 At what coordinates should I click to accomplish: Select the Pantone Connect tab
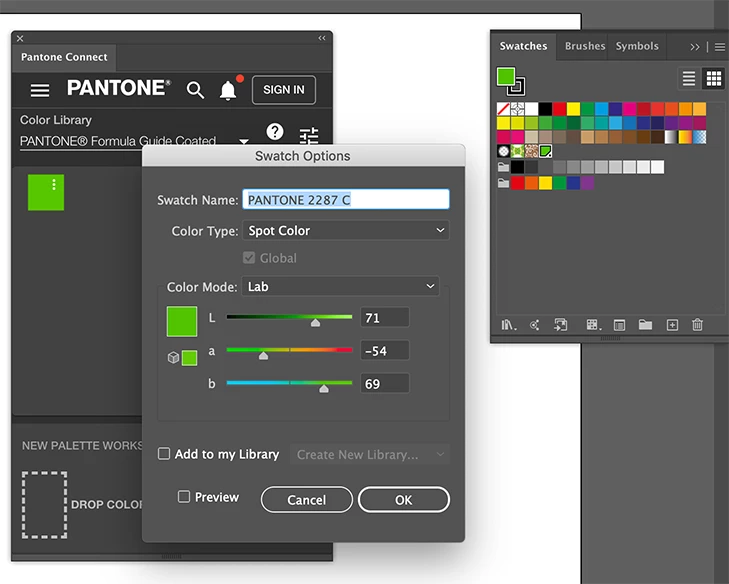click(x=64, y=57)
